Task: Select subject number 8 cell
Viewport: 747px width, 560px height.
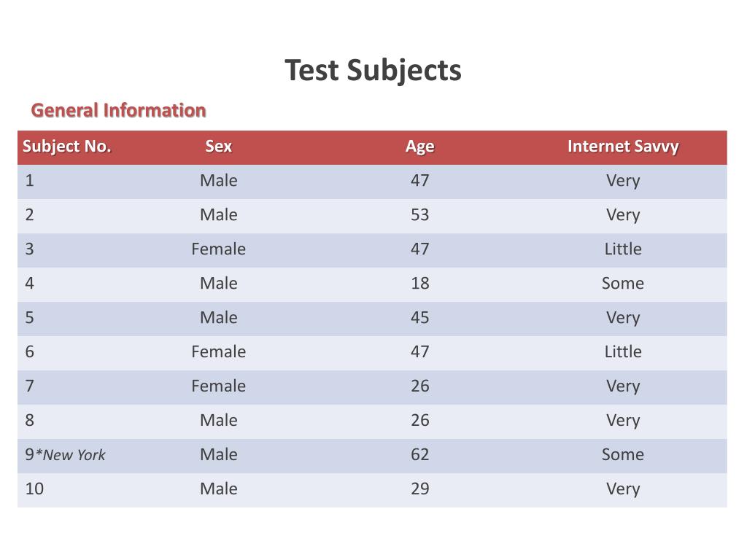Action: point(29,421)
